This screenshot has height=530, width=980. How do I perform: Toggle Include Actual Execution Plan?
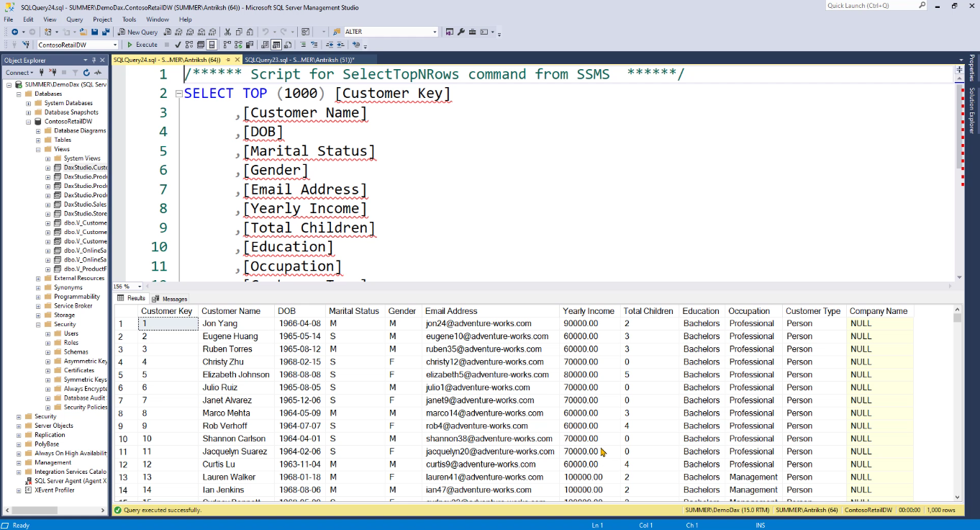click(x=227, y=45)
